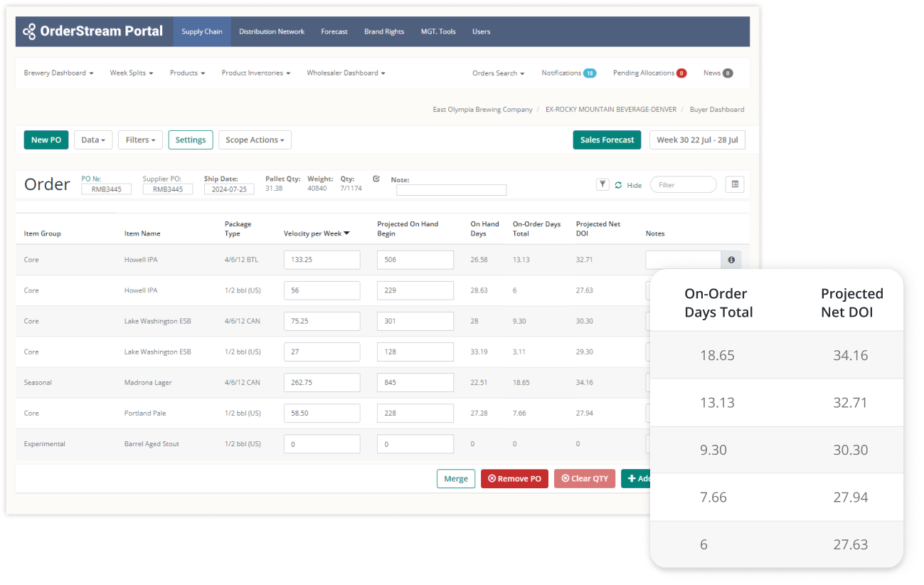Screen dimensions: 924x585
Task: Click the Ship Date input field
Action: point(228,189)
